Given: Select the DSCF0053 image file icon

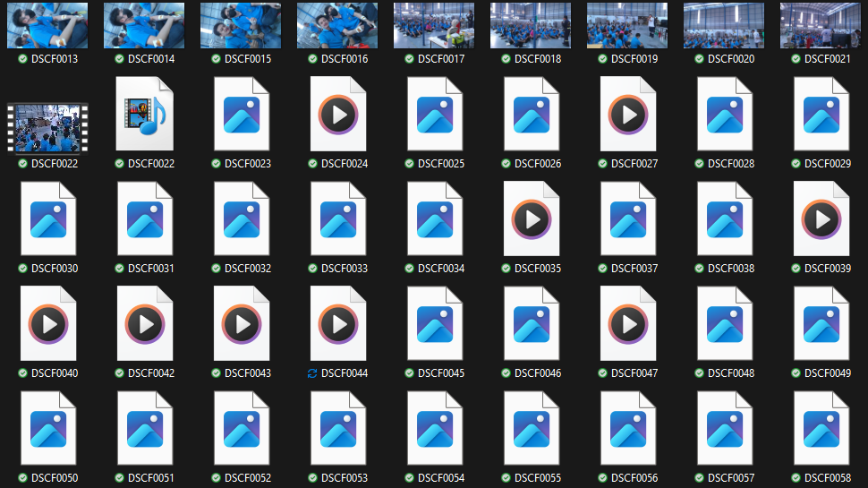Looking at the screenshot, I should click(337, 428).
